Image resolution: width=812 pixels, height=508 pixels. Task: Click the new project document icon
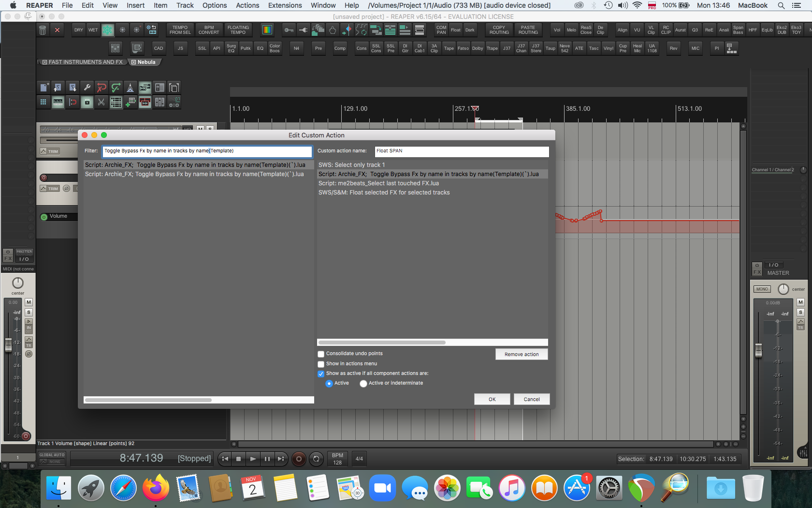pyautogui.click(x=44, y=88)
